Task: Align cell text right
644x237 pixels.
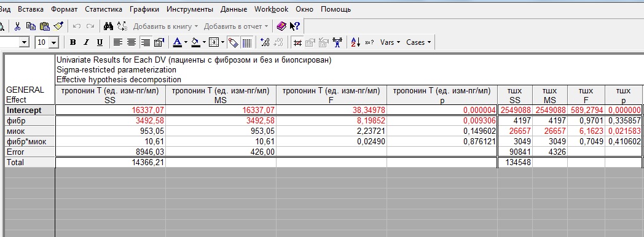Action: pyautogui.click(x=145, y=42)
